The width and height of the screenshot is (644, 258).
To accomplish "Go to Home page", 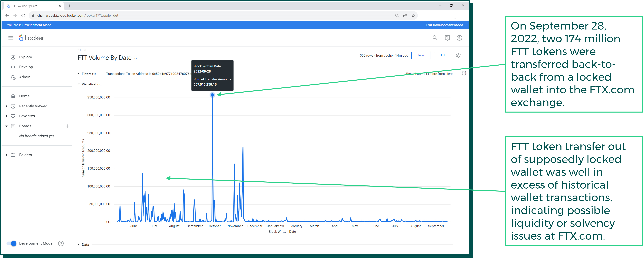I will tap(24, 96).
